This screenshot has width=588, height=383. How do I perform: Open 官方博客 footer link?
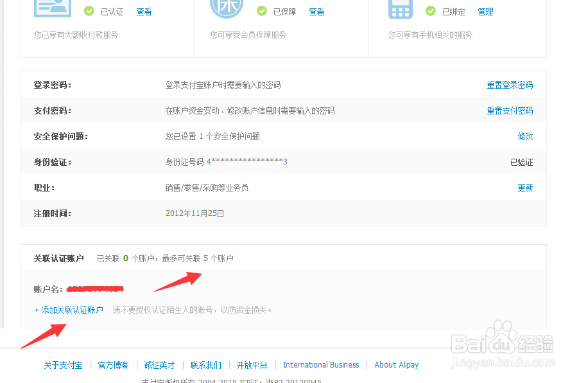[x=113, y=365]
